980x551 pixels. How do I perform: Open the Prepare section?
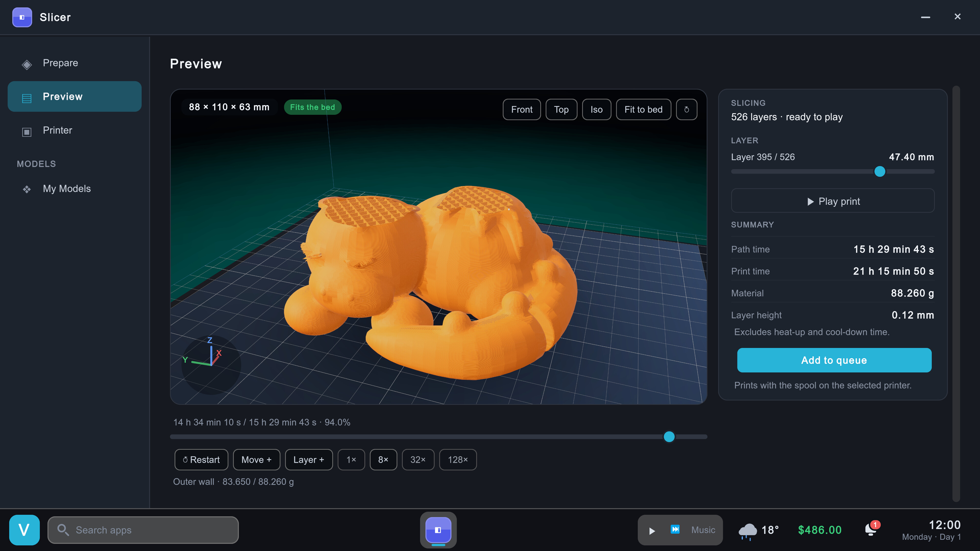75,63
